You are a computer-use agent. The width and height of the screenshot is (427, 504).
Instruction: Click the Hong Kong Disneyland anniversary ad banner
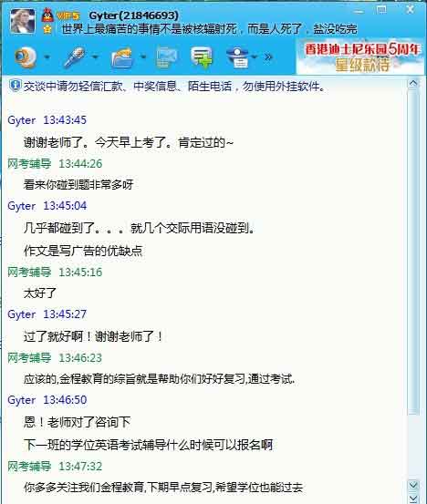[x=359, y=57]
